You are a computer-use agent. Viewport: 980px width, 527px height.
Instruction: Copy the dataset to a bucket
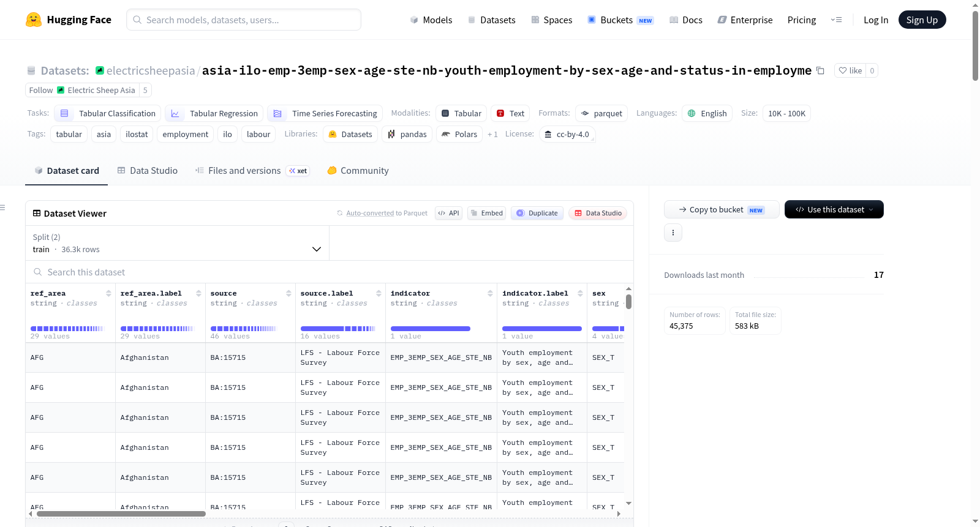pyautogui.click(x=722, y=209)
